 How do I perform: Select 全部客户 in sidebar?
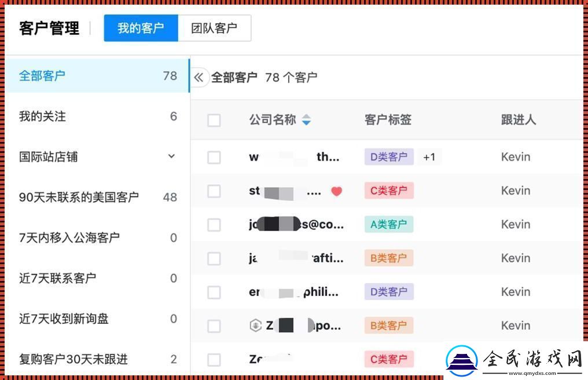coord(97,75)
